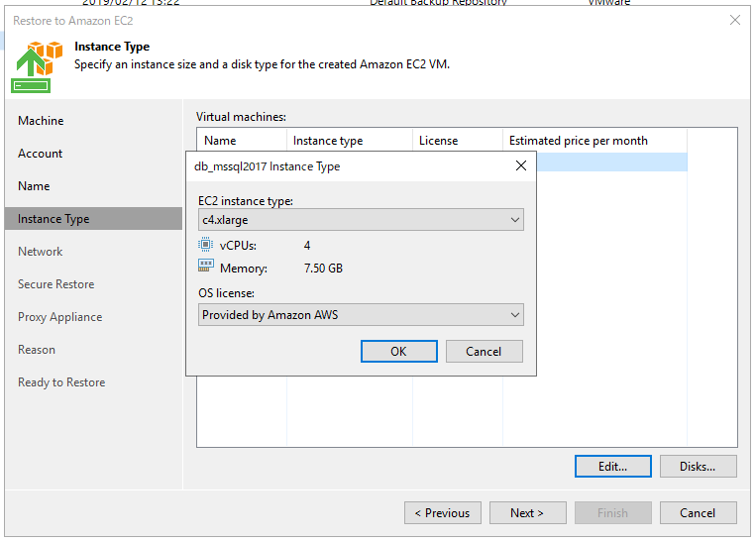Cancel the restore wizard
756x542 pixels.
699,512
